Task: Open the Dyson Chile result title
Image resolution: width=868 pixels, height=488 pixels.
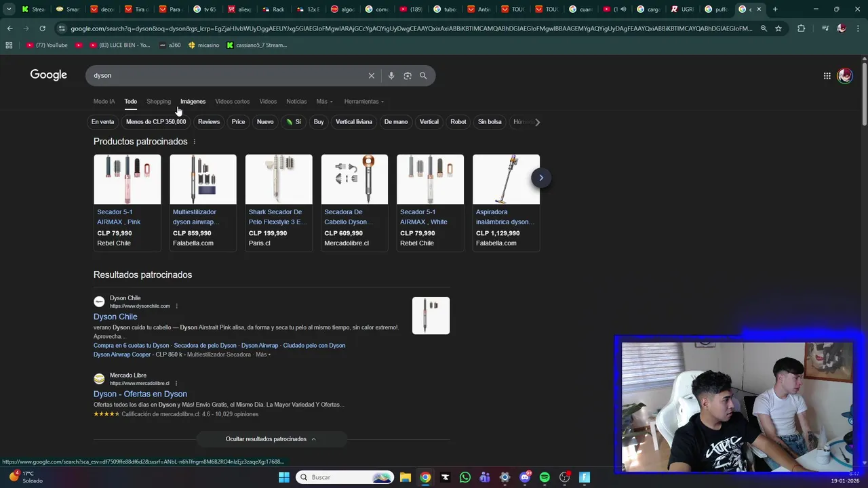Action: [x=115, y=317]
